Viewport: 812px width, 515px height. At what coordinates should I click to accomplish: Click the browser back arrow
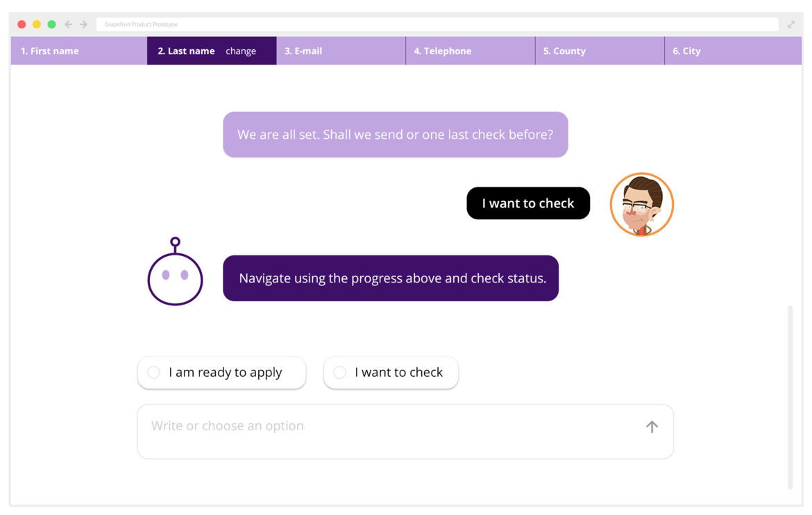(68, 24)
